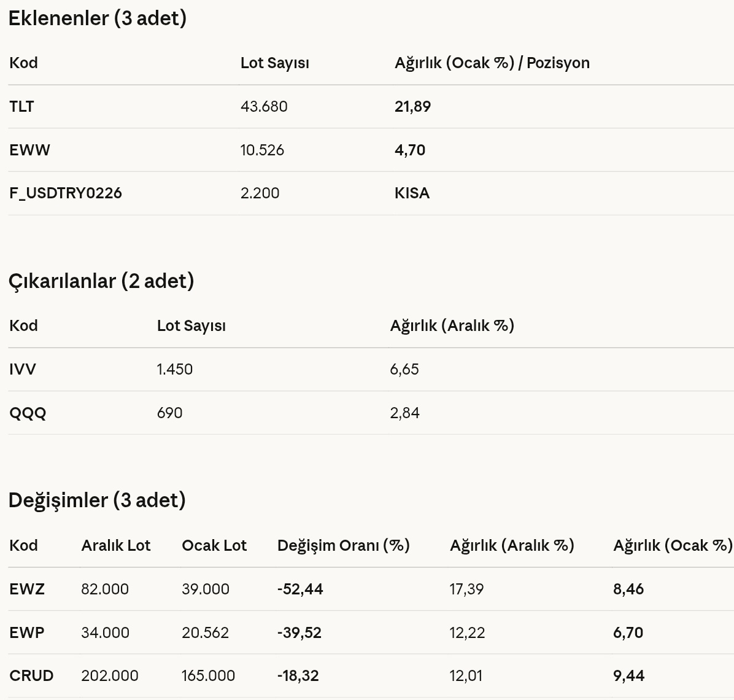Select the EWW row code
Screen dimensions: 734x700
pyautogui.click(x=29, y=150)
